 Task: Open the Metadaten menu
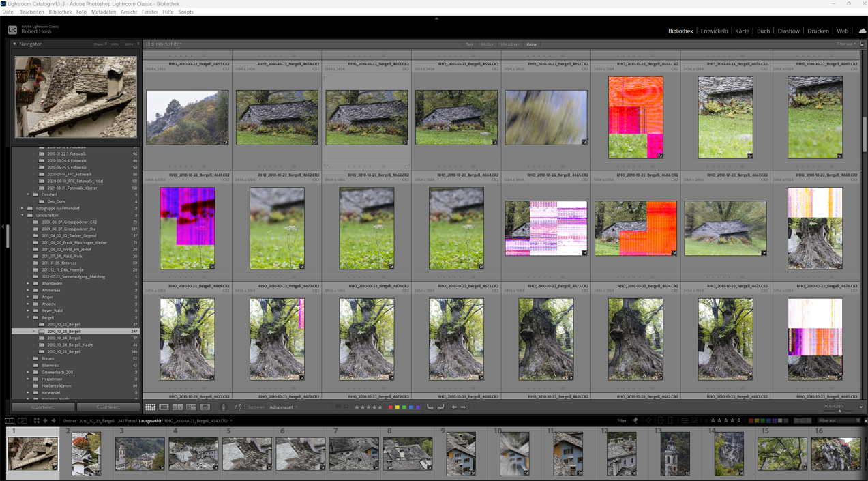pos(103,12)
